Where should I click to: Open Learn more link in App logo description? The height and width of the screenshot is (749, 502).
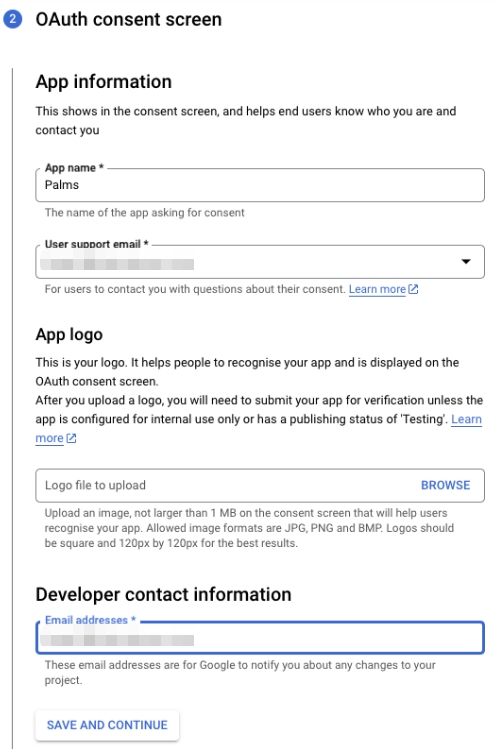click(466, 419)
